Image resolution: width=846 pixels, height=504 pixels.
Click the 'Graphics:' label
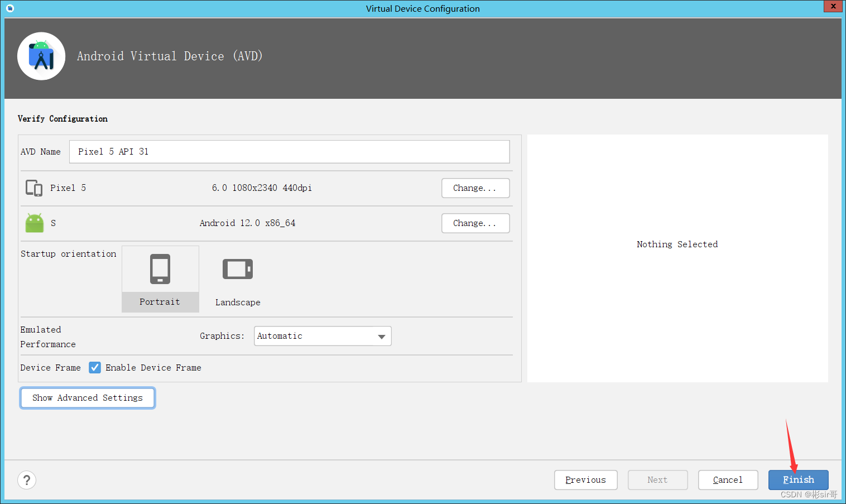pyautogui.click(x=222, y=336)
